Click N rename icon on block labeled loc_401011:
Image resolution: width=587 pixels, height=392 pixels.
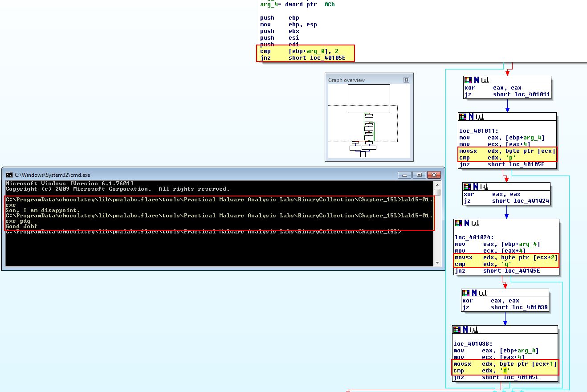click(471, 117)
